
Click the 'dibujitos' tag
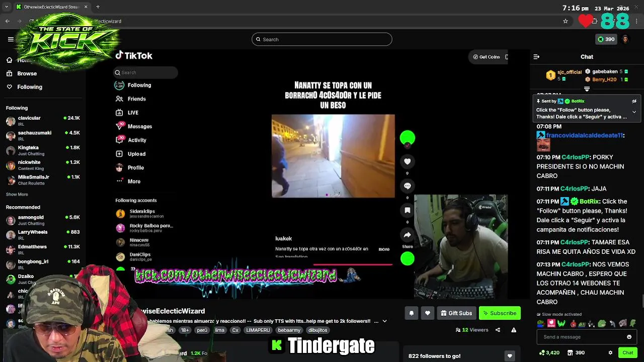point(318,330)
